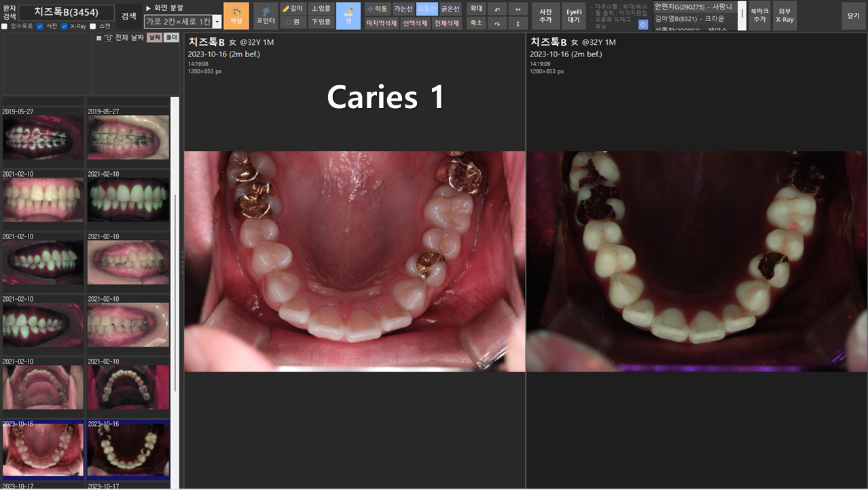Viewport: 868px width, 490px height.
Task: Click the thumbnail panel vertical scrollbar
Action: [x=175, y=292]
